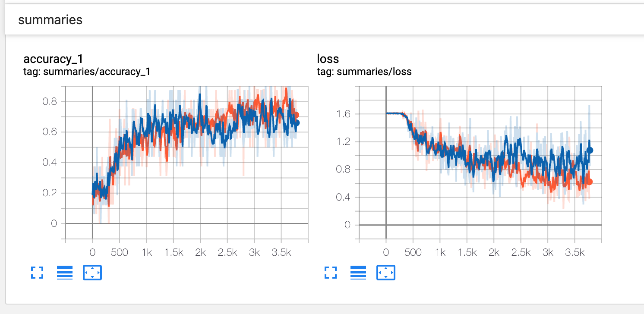Click orange endpoint dot on accuracy_1 chart

coord(296,115)
